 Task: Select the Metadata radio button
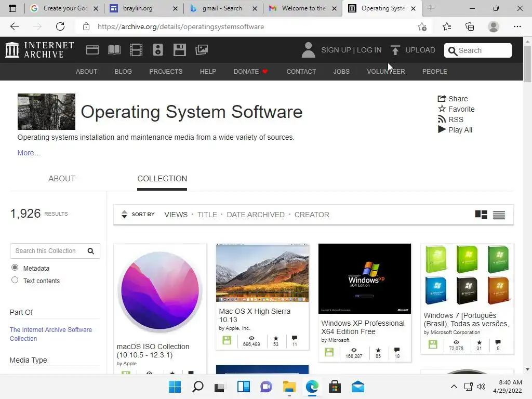(15, 268)
